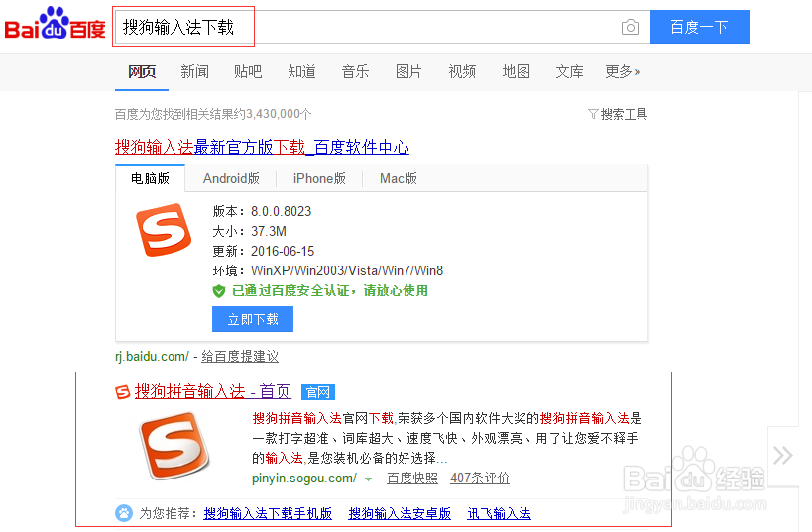Image resolution: width=812 pixels, height=532 pixels.
Task: Click size text 37.3M
Action: point(269,231)
